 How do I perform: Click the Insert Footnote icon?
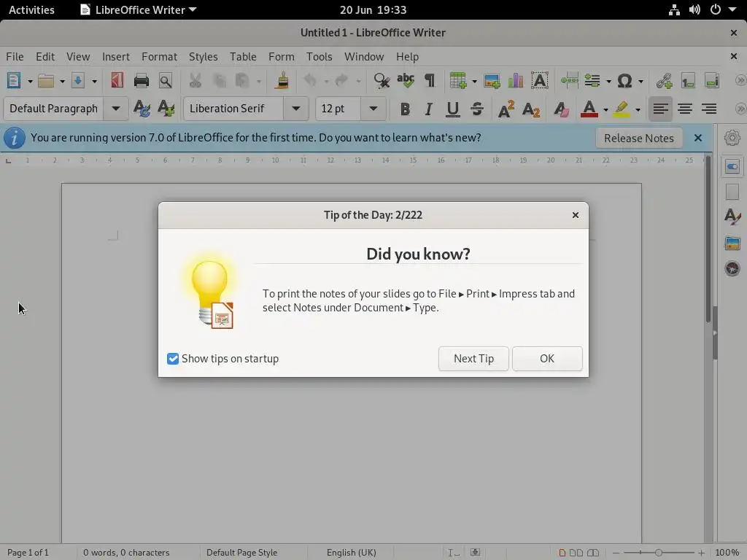688,80
